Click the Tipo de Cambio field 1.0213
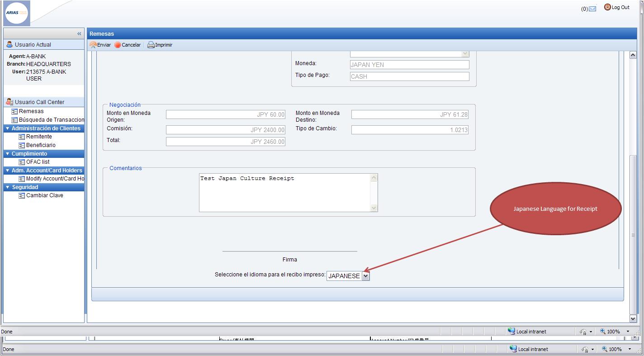This screenshot has height=356, width=644. (410, 130)
